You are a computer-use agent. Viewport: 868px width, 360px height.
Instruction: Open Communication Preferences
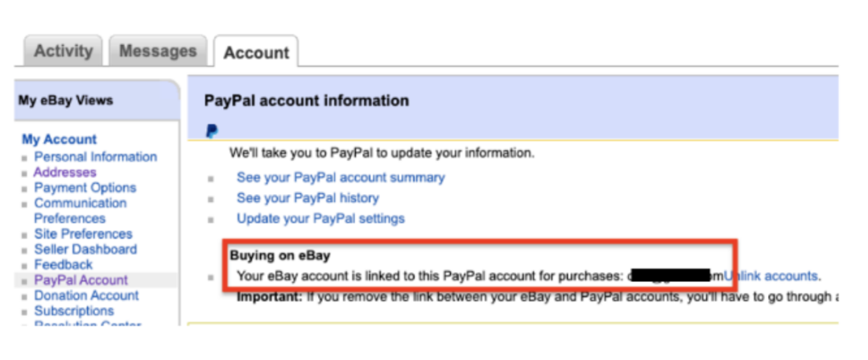coord(80,210)
